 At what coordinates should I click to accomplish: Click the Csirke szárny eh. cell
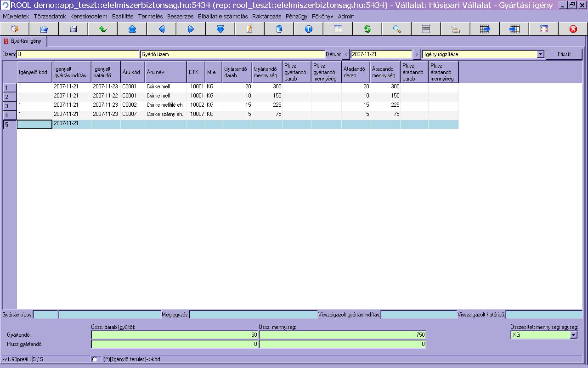pyautogui.click(x=166, y=114)
